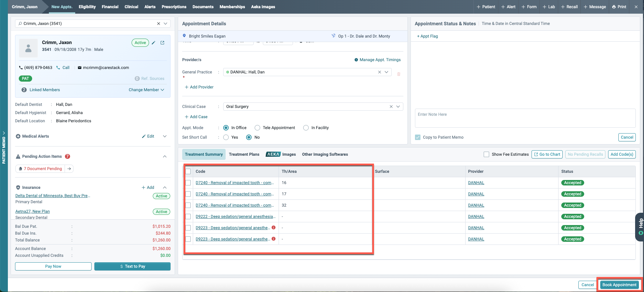
Task: Click the Print toolbar button
Action: 619,7
